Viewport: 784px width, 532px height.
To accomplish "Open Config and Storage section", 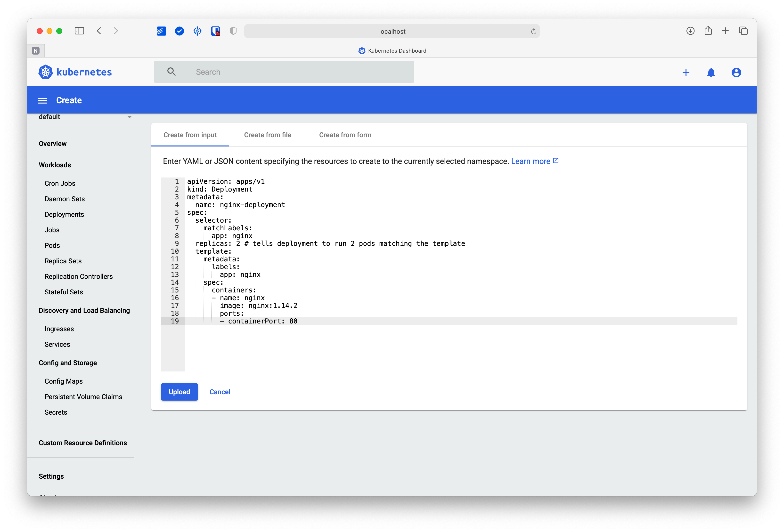I will point(67,363).
